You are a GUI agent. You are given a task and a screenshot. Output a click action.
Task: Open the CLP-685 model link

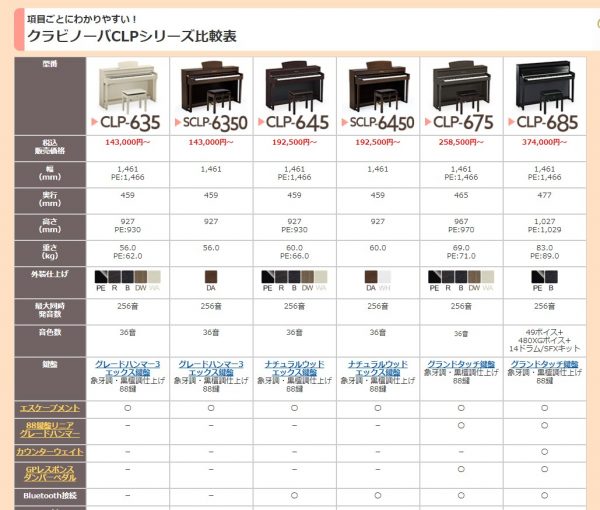pos(547,122)
